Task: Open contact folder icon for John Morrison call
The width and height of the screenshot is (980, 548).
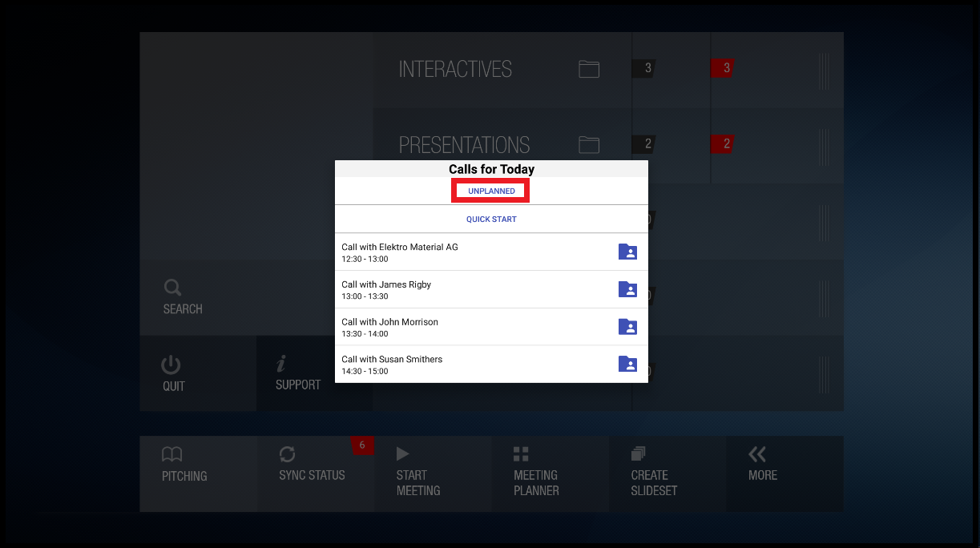Action: pyautogui.click(x=627, y=326)
